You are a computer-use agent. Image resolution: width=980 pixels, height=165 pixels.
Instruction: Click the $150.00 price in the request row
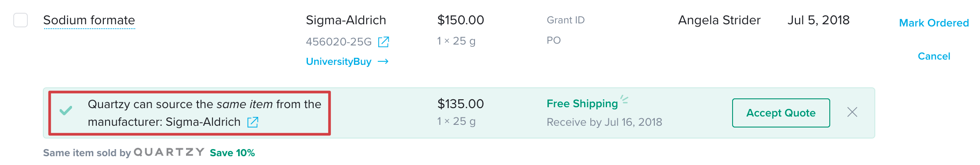pos(460,20)
